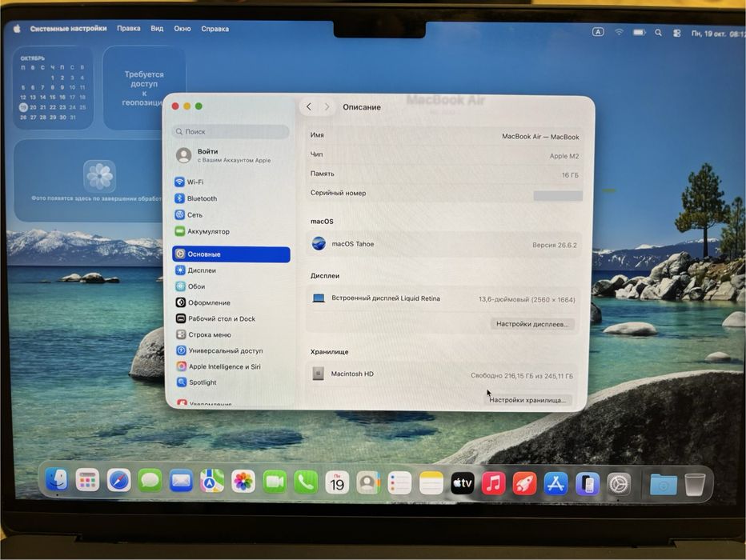Go forward using the right chevron
Image resolution: width=746 pixels, height=560 pixels.
327,107
